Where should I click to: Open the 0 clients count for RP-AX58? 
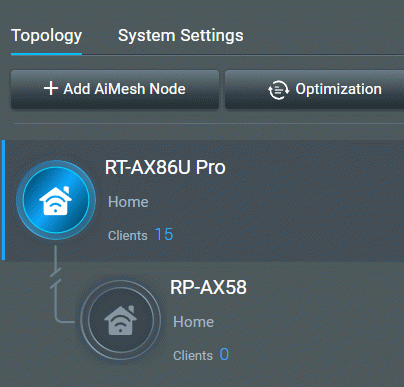point(224,354)
